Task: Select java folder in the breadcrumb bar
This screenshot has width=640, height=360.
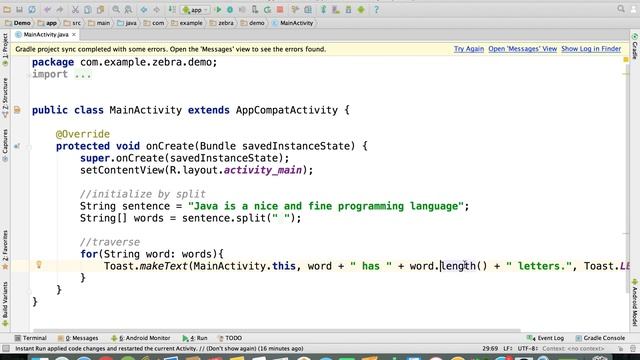Action: pyautogui.click(x=127, y=23)
